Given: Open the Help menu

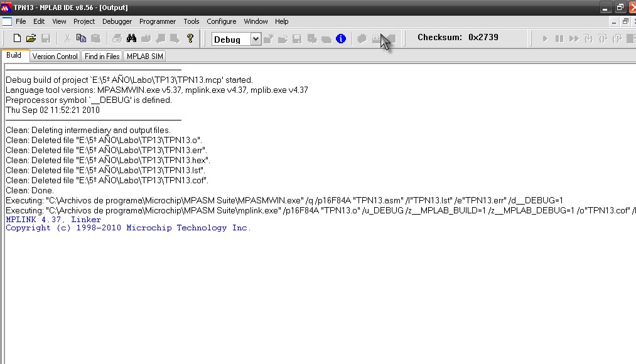Looking at the screenshot, I should pos(281,21).
